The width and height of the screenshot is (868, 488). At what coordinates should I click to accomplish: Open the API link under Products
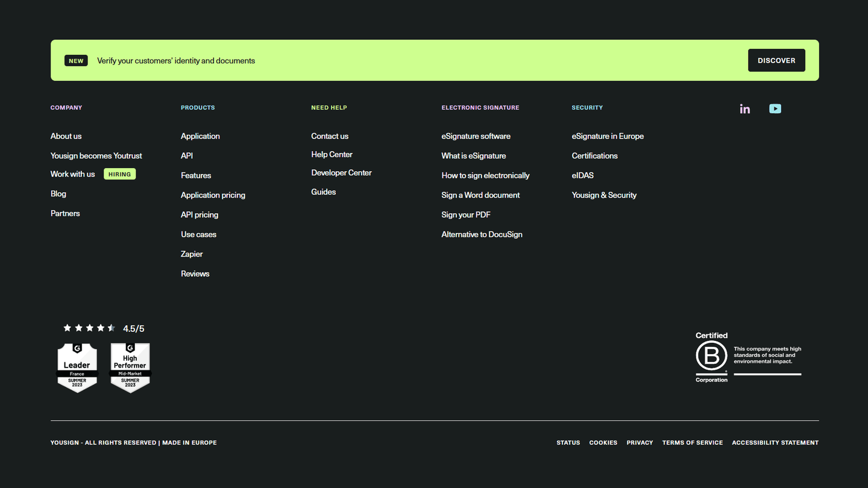187,155
